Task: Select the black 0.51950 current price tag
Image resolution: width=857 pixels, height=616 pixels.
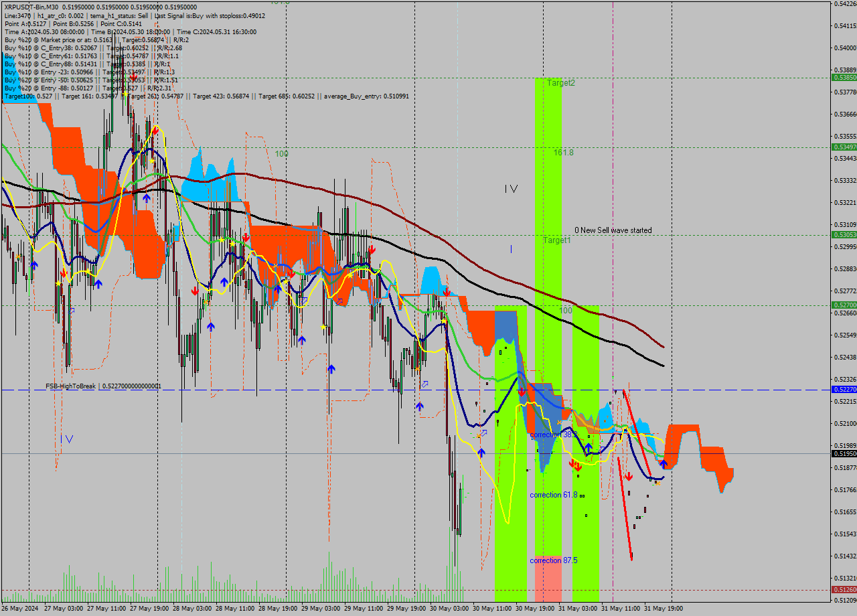Action: [844, 453]
